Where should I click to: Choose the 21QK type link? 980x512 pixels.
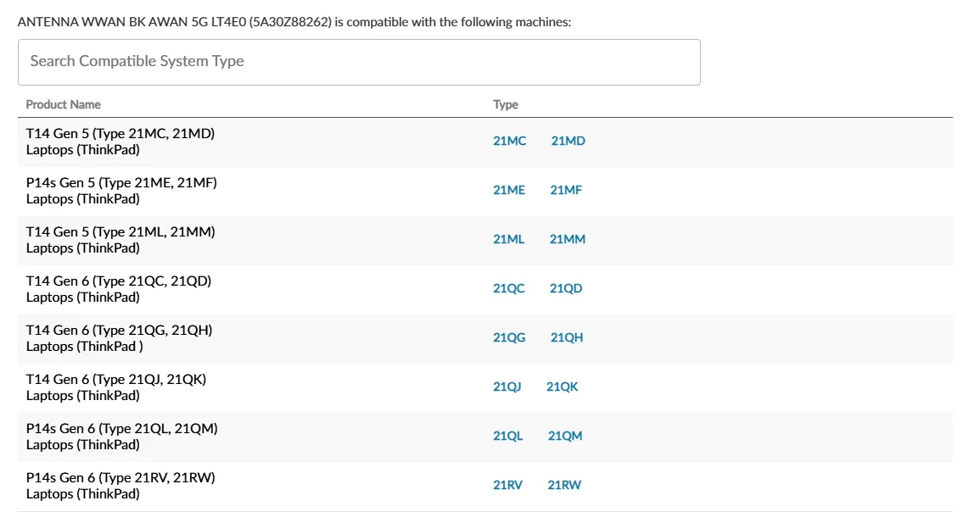562,387
